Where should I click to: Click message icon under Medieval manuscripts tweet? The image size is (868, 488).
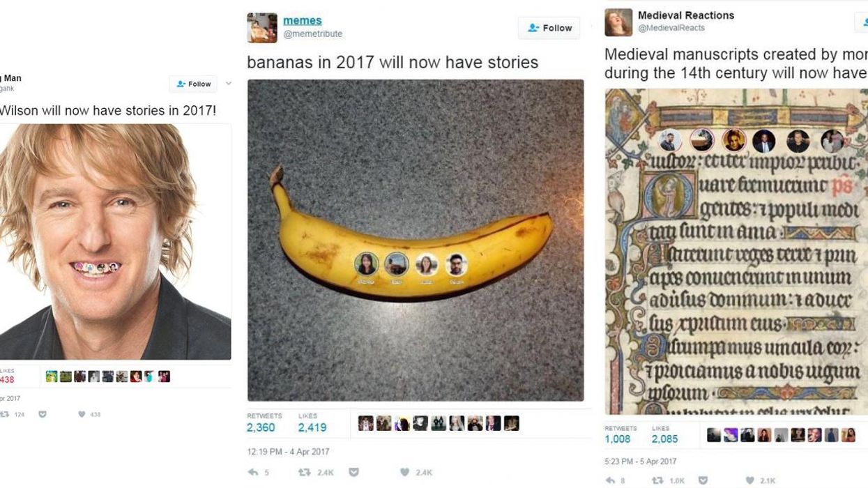(x=703, y=480)
